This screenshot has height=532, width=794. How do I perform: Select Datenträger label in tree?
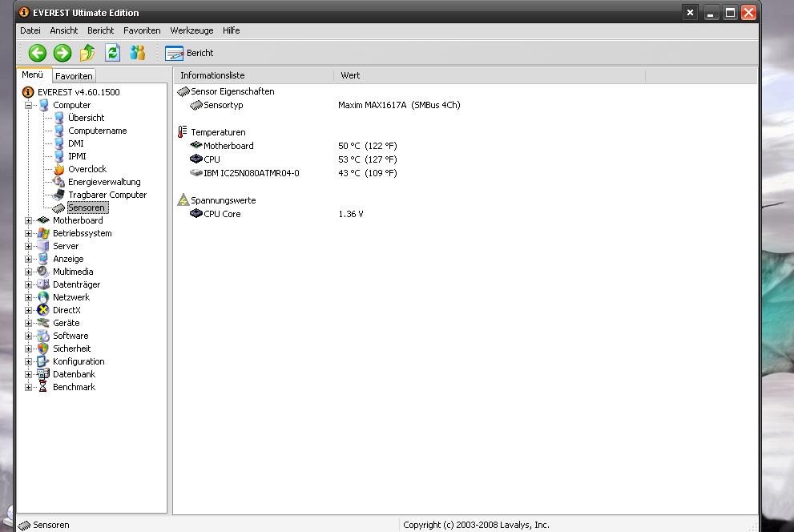(76, 284)
